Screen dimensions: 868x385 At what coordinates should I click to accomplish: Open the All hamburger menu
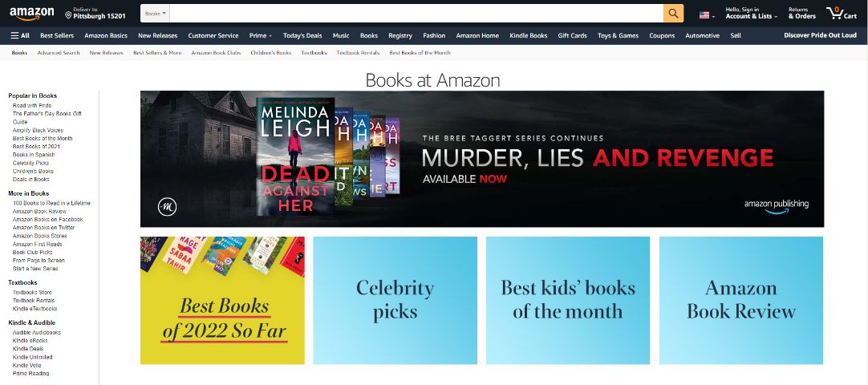point(20,35)
